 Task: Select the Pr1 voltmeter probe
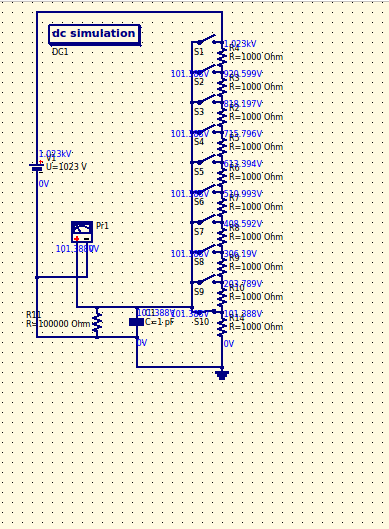coord(82,232)
